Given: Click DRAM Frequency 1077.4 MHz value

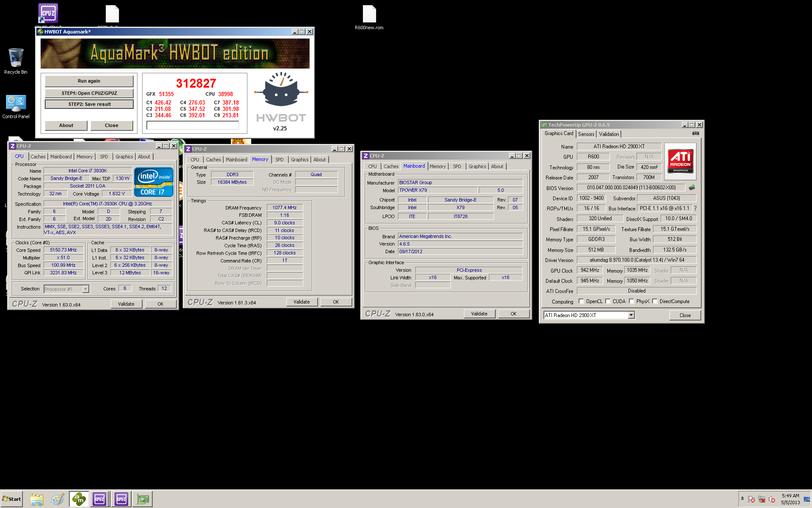Looking at the screenshot, I should pyautogui.click(x=285, y=208).
